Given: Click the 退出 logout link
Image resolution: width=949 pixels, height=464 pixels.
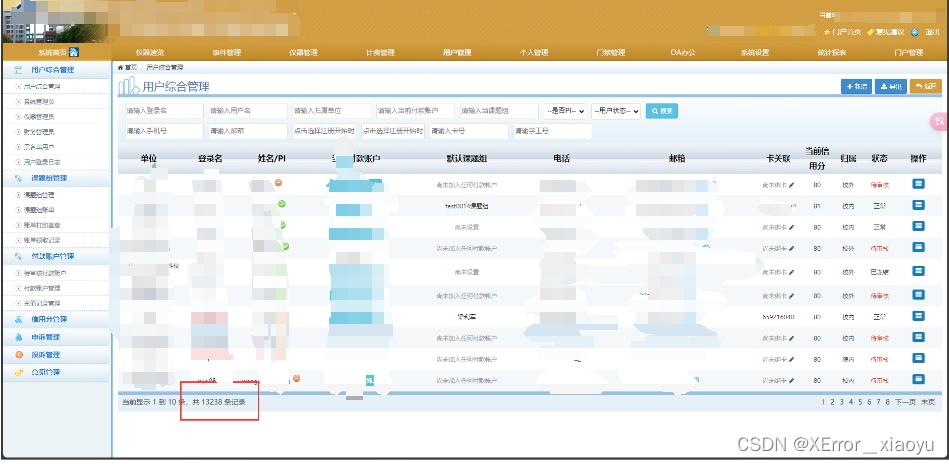Looking at the screenshot, I should coord(932,32).
